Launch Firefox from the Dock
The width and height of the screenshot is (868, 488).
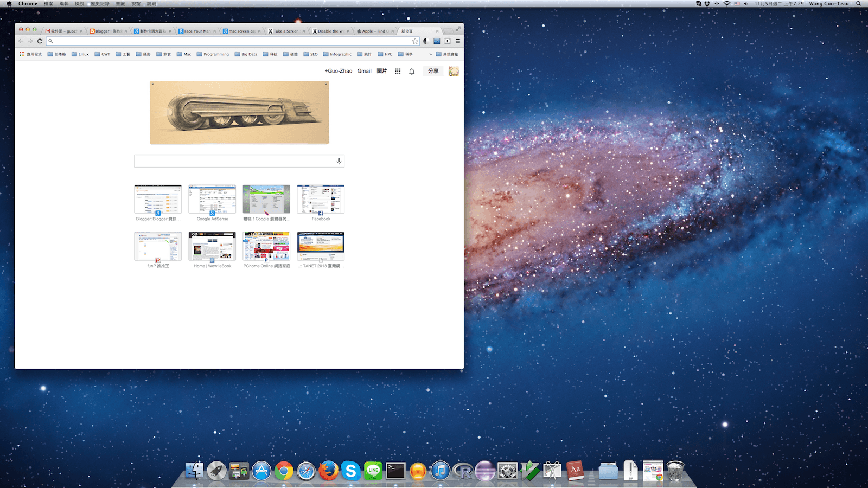328,471
